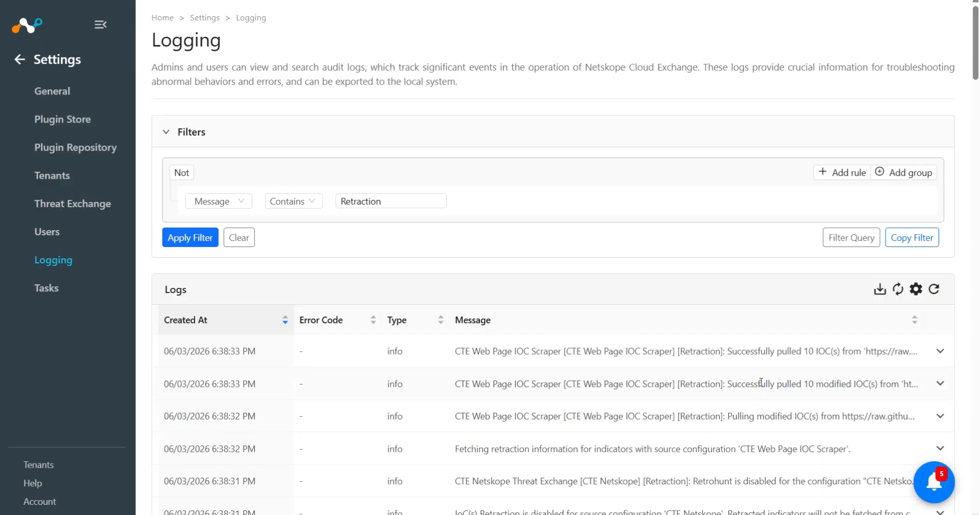
Task: Sort logs by the Type column sort arrows
Action: pos(441,320)
